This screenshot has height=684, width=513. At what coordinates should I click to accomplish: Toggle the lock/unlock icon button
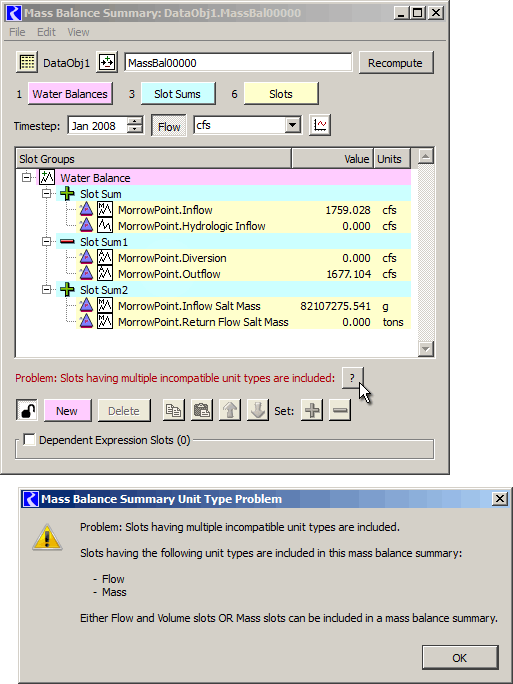pos(27,410)
